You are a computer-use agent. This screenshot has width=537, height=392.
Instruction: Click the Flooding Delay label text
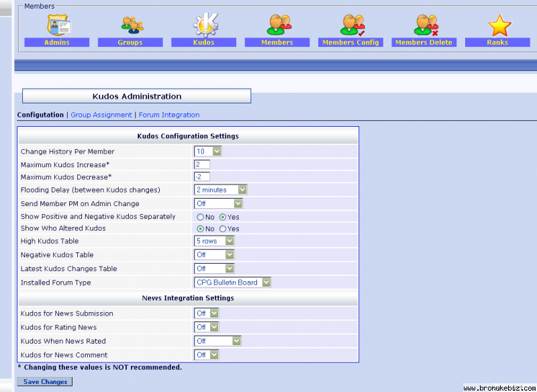pyautogui.click(x=91, y=190)
